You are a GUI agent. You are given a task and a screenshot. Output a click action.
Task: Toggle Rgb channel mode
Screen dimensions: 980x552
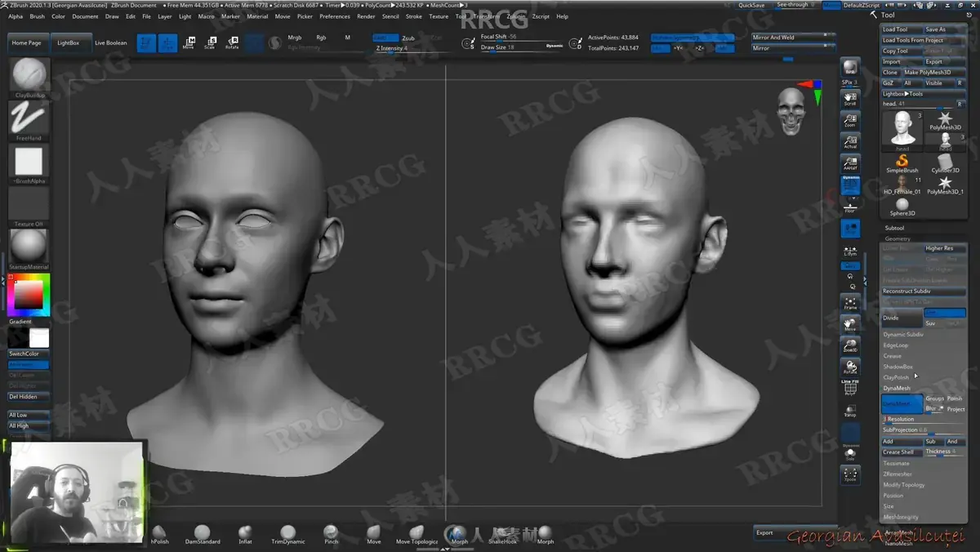point(321,38)
